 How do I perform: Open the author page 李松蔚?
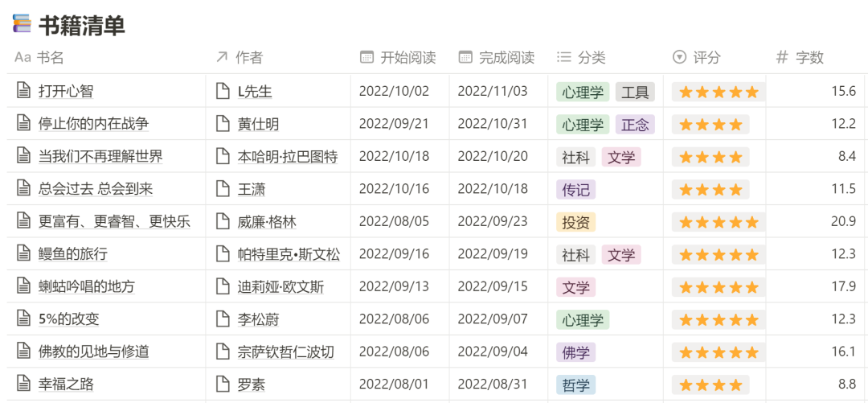click(258, 319)
